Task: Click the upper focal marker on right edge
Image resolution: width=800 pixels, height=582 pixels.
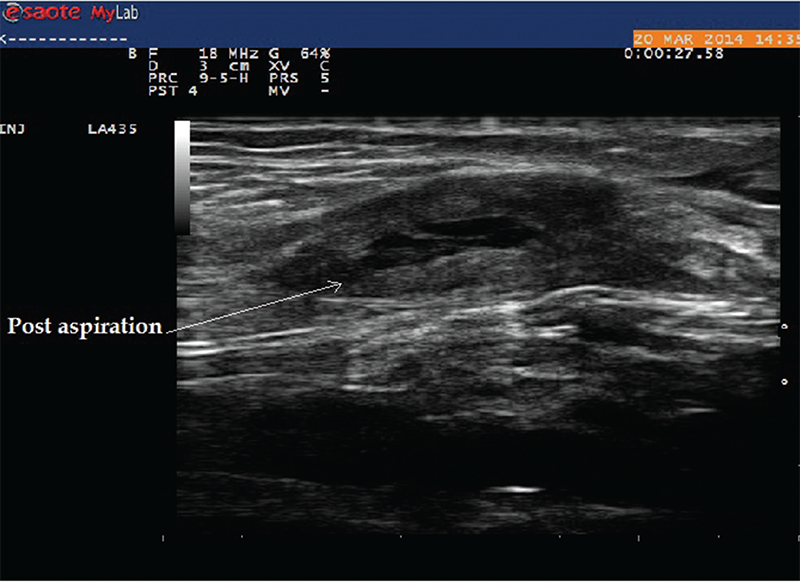Action: coord(783,326)
